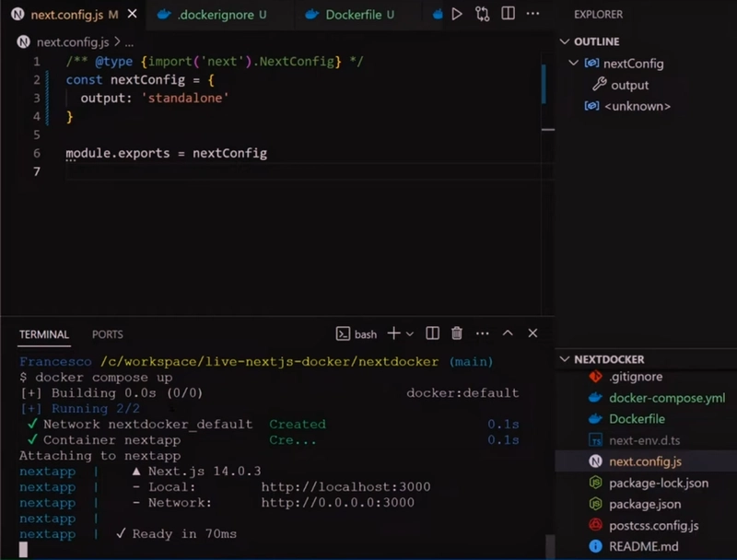Screen dimensions: 737x560
Task: Click the EXPLORER panel title
Action: click(x=598, y=15)
